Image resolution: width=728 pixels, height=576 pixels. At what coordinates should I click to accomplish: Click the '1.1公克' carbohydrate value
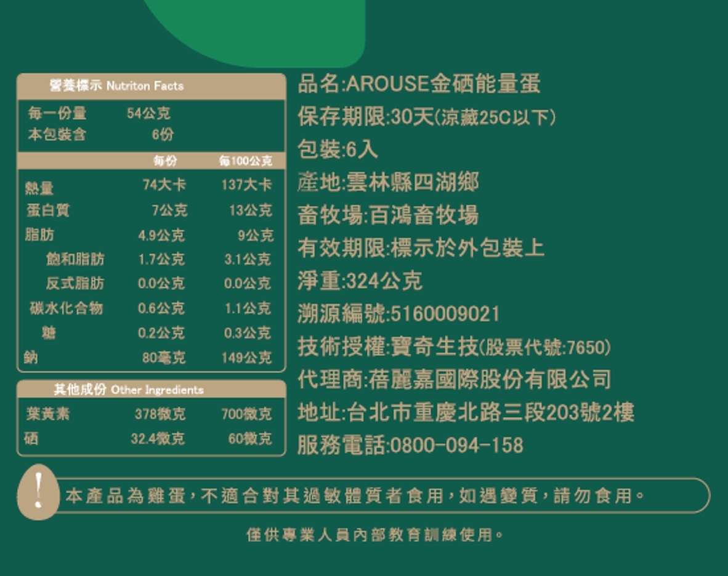248,308
